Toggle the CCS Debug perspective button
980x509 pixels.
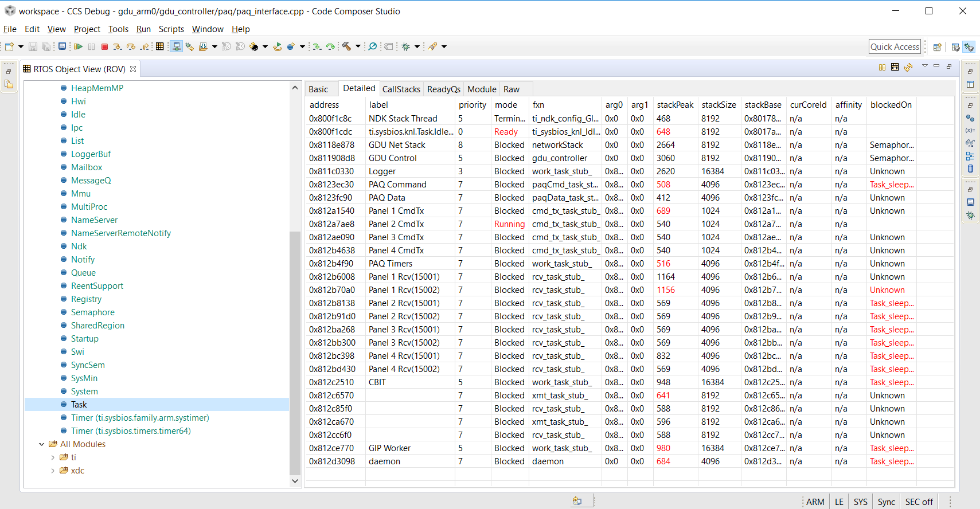pyautogui.click(x=969, y=47)
